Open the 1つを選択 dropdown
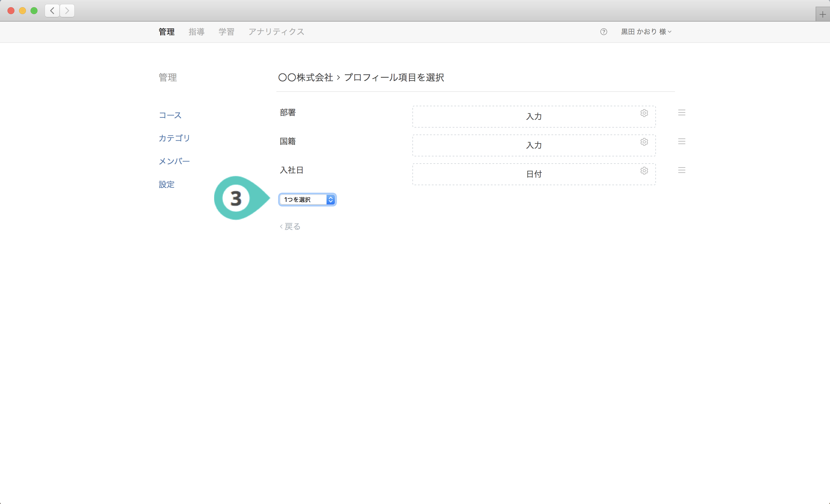This screenshot has height=504, width=830. pos(307,200)
